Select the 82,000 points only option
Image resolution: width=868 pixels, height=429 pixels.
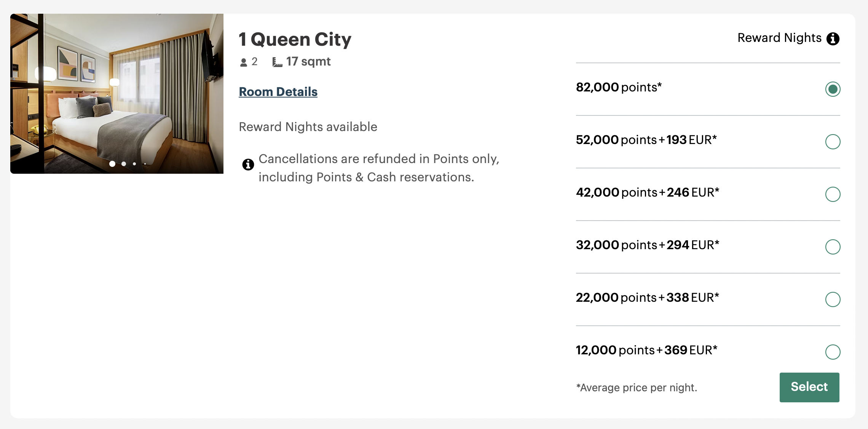833,89
